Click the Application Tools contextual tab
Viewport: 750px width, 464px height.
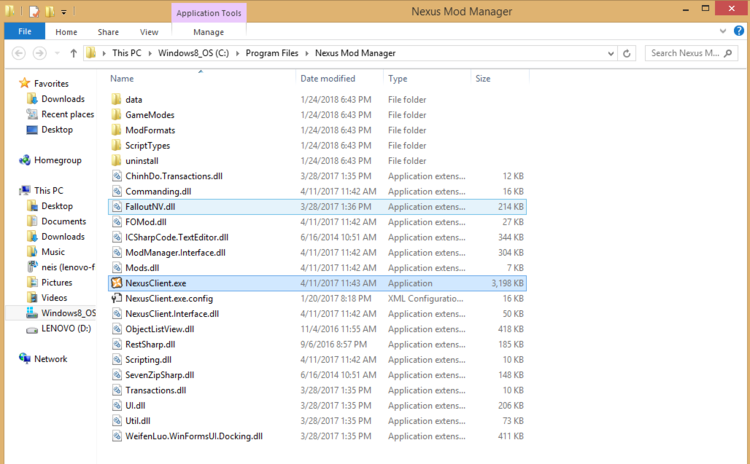209,13
